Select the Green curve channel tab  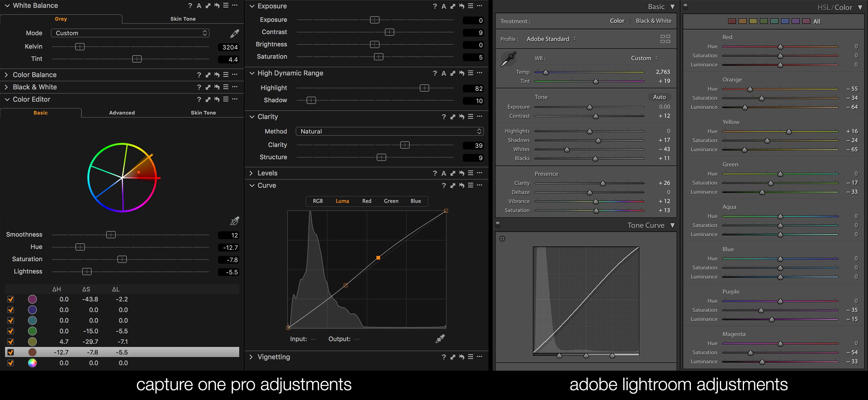[x=391, y=201]
